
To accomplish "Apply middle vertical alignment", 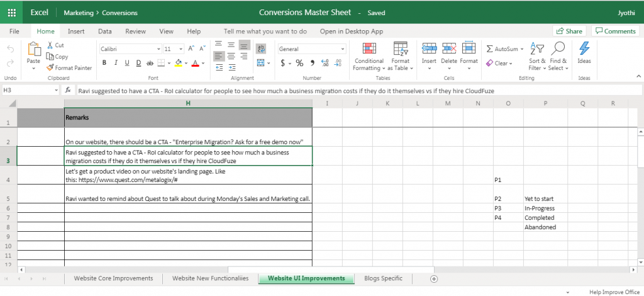I will pyautogui.click(x=231, y=44).
